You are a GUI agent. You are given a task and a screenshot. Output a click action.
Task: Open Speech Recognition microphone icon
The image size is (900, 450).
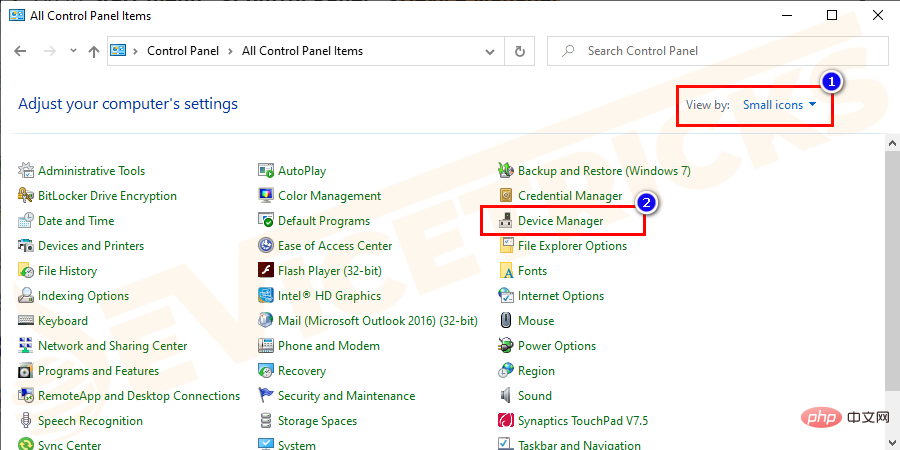point(26,421)
